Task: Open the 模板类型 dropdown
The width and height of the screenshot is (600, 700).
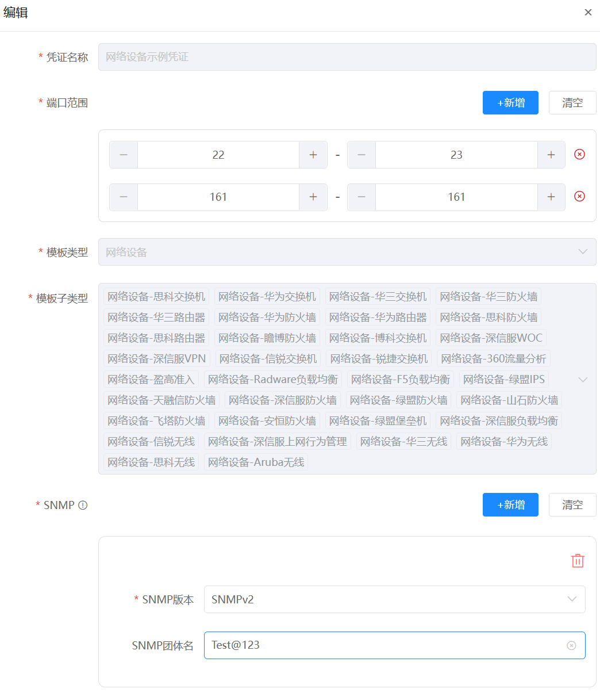Action: point(347,252)
